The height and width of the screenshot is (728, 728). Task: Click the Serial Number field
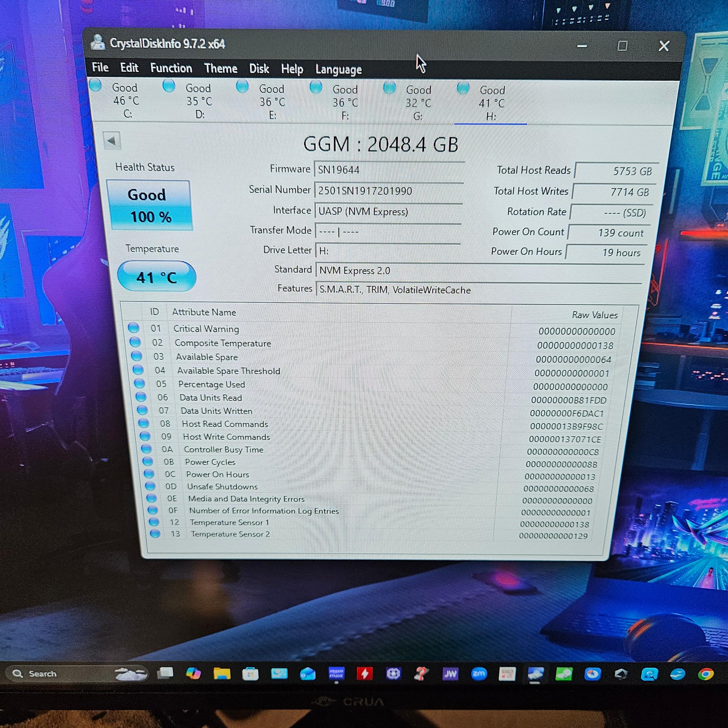(389, 191)
